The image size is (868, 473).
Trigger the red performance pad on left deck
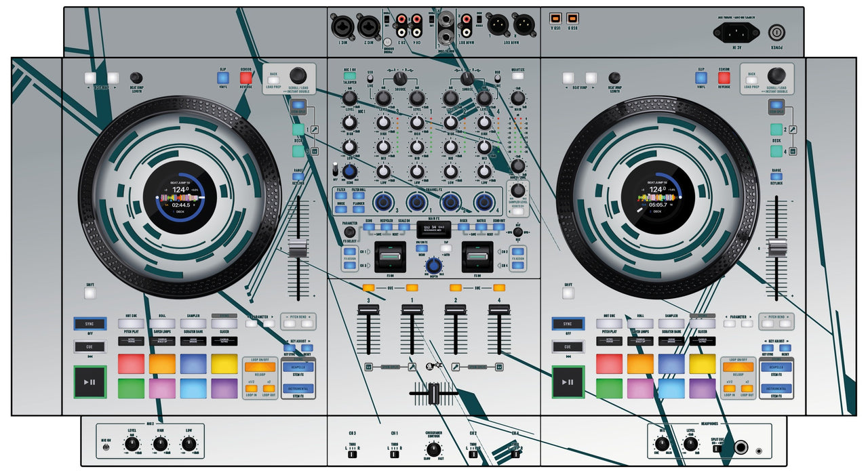[131, 364]
